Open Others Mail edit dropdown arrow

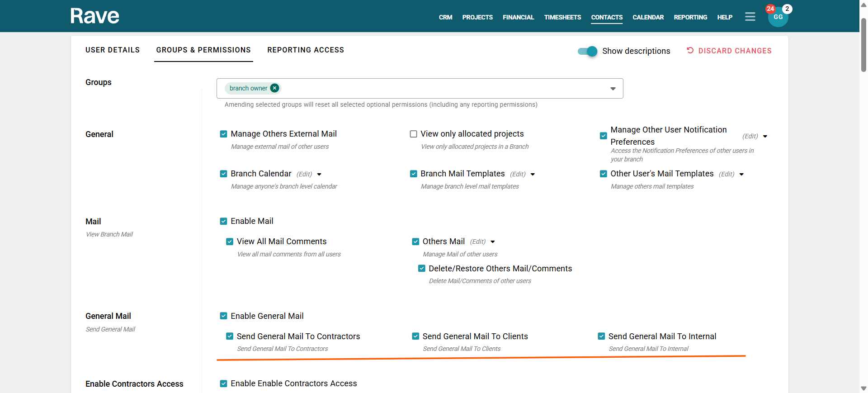coord(493,242)
